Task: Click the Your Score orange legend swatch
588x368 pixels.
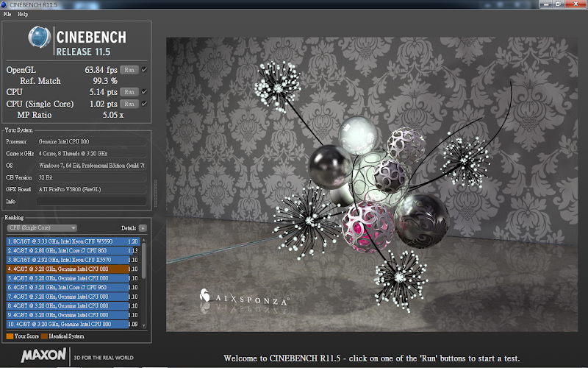Action: pos(10,336)
